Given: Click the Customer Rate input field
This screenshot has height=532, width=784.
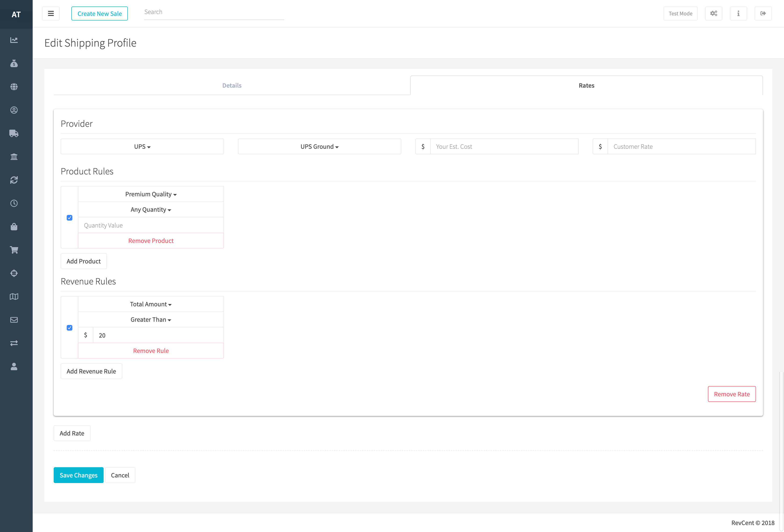Looking at the screenshot, I should (x=681, y=147).
